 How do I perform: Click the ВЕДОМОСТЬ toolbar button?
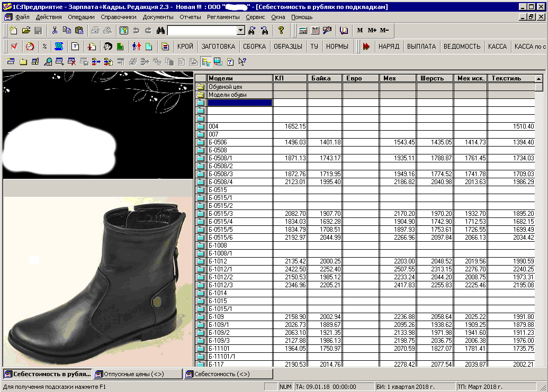click(x=462, y=46)
